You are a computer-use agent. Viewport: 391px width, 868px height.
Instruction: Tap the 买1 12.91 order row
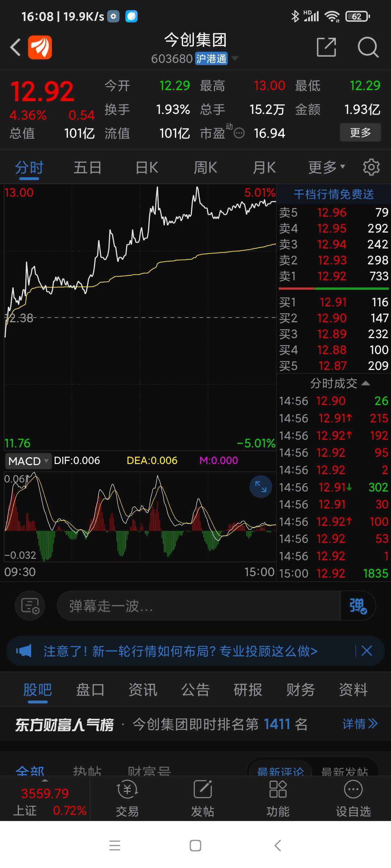[x=333, y=302]
